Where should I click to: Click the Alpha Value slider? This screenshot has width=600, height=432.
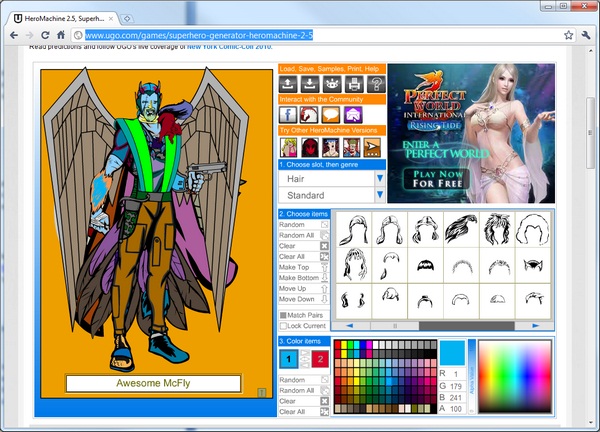472,376
